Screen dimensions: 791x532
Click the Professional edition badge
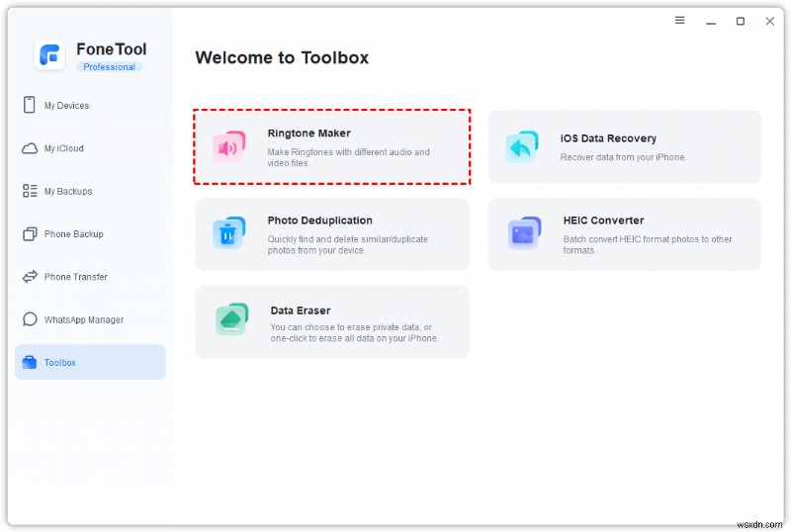[x=109, y=66]
